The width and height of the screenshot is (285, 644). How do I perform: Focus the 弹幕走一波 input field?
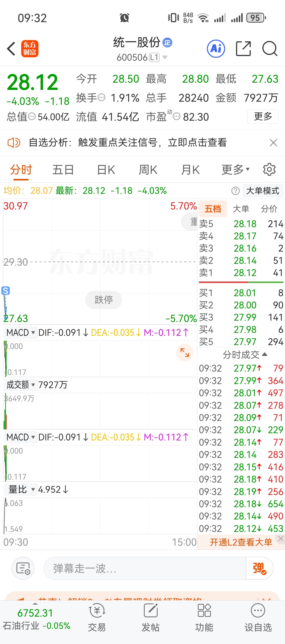coord(145,568)
